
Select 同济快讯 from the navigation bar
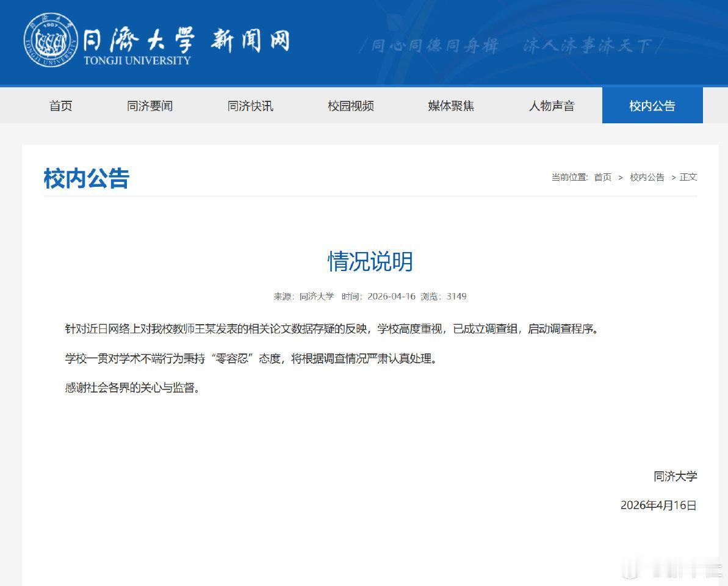251,106
